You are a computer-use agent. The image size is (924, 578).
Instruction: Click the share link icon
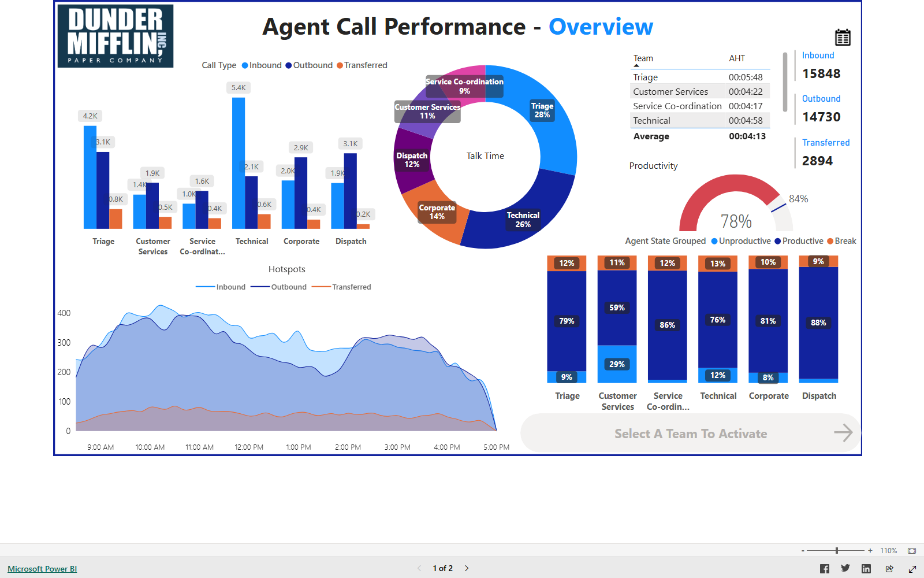tap(889, 569)
